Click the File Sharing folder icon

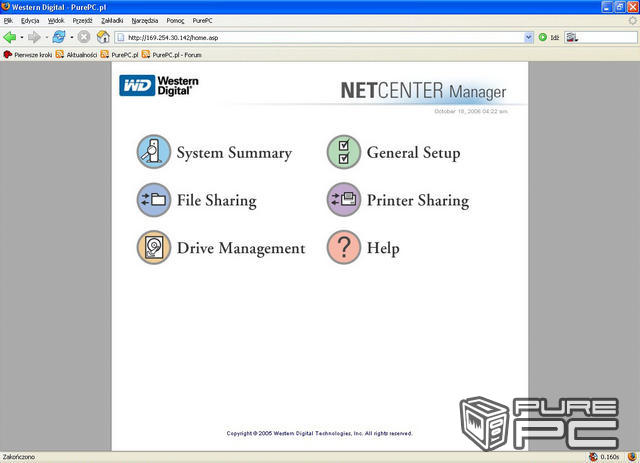pos(153,200)
